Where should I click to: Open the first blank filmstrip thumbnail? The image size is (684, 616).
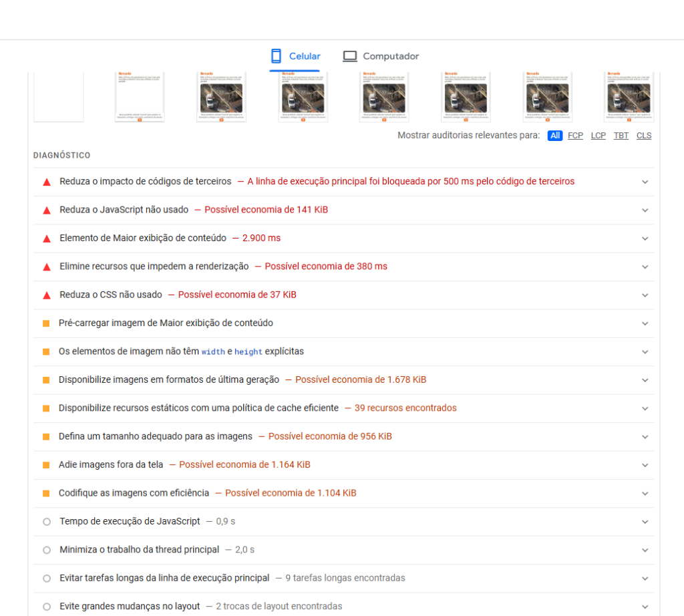coord(59,96)
